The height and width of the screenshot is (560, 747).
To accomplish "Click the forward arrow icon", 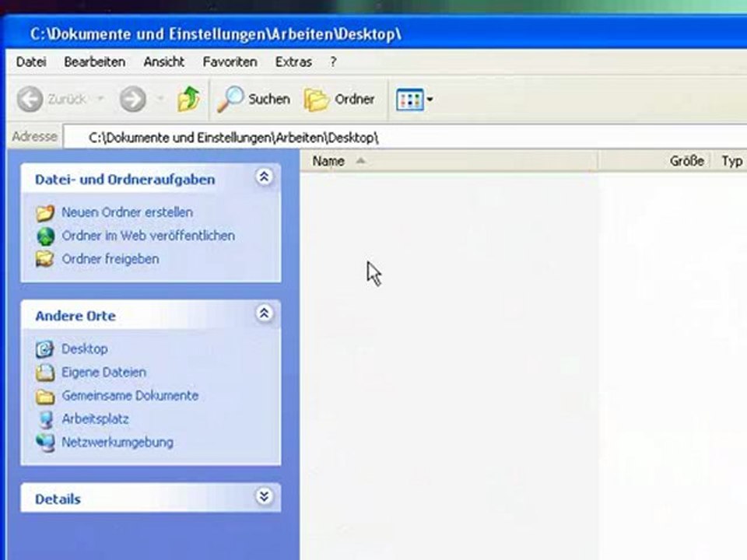I will click(x=132, y=99).
